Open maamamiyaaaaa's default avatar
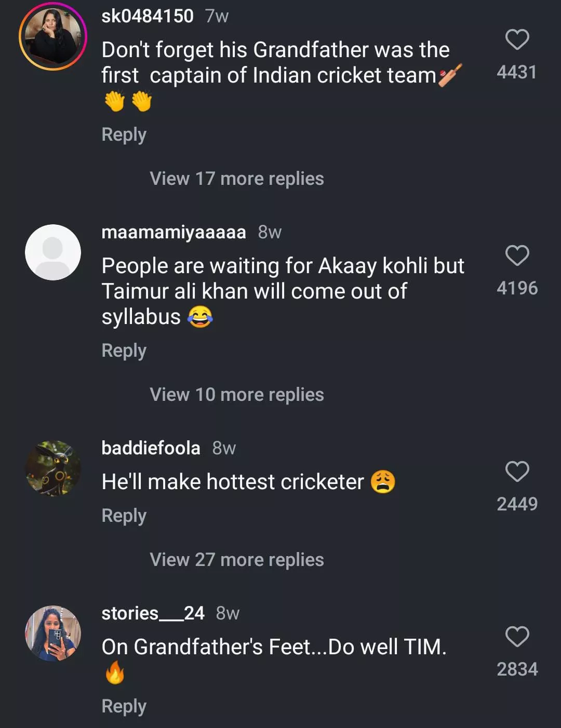Viewport: 561px width, 728px height. 53,252
